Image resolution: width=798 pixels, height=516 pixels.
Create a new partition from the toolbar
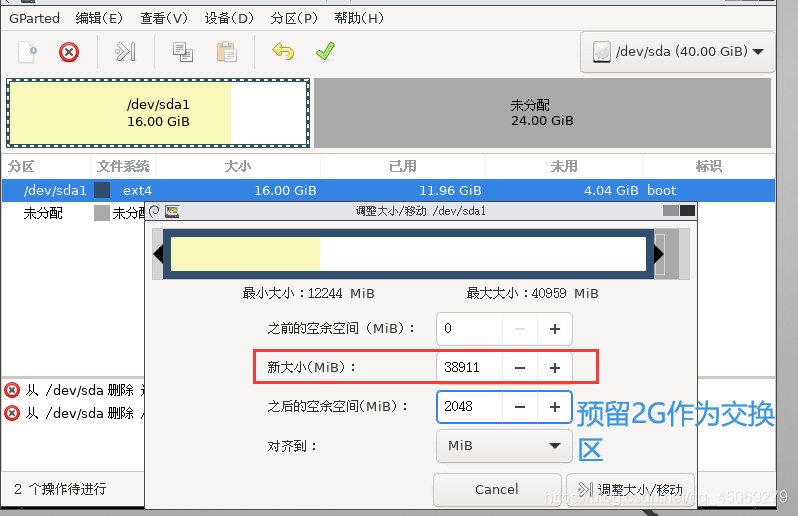click(27, 51)
